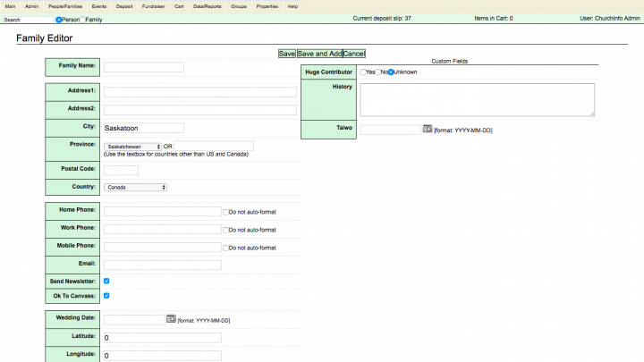Choose the Family search radio option

tap(81, 19)
